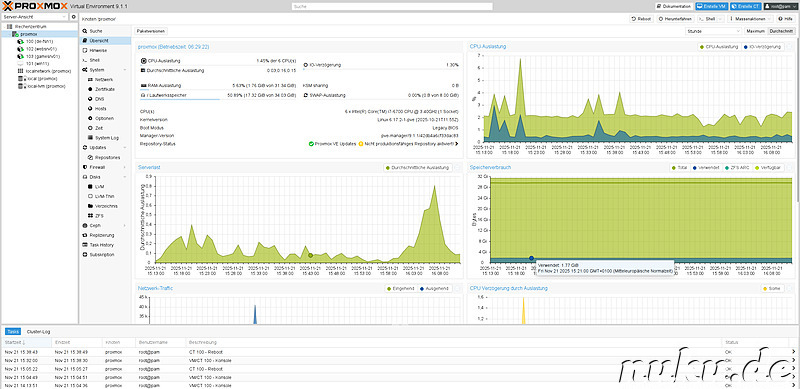Screen dimensions: 800x389
Task: Toggle the Total series in Speicherverbrauch
Action: 680,167
